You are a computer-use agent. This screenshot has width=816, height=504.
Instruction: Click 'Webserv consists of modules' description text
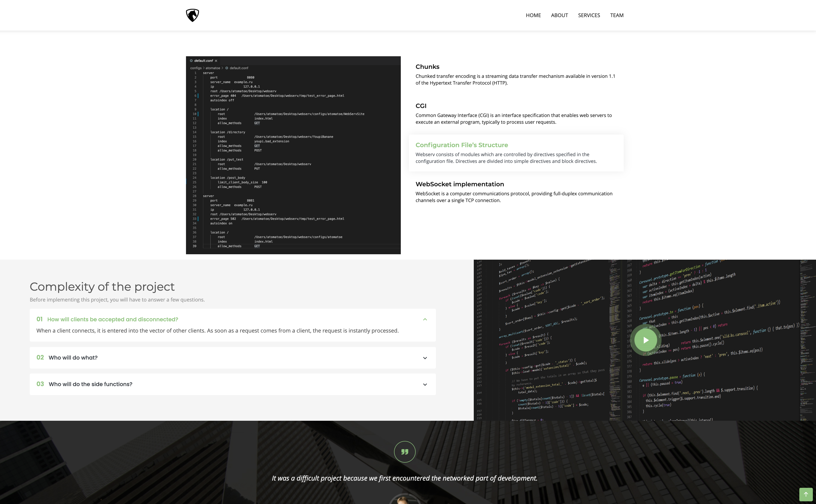click(x=506, y=158)
